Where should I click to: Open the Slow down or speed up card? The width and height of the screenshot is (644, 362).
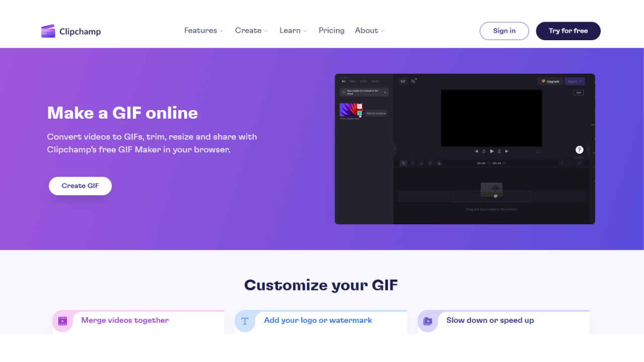(x=504, y=322)
